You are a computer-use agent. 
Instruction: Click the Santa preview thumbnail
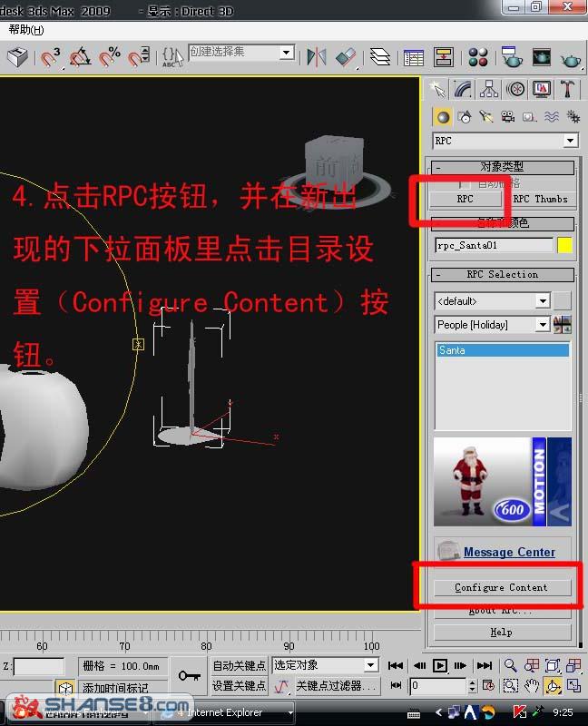[x=503, y=482]
